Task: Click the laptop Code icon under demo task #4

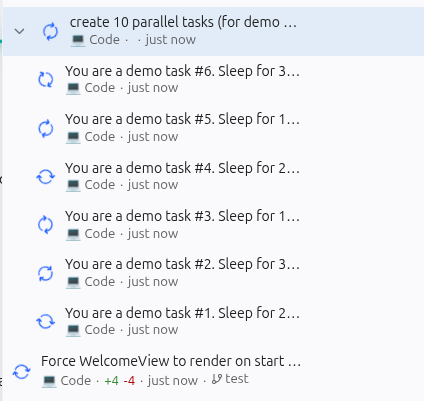Action: (x=73, y=185)
